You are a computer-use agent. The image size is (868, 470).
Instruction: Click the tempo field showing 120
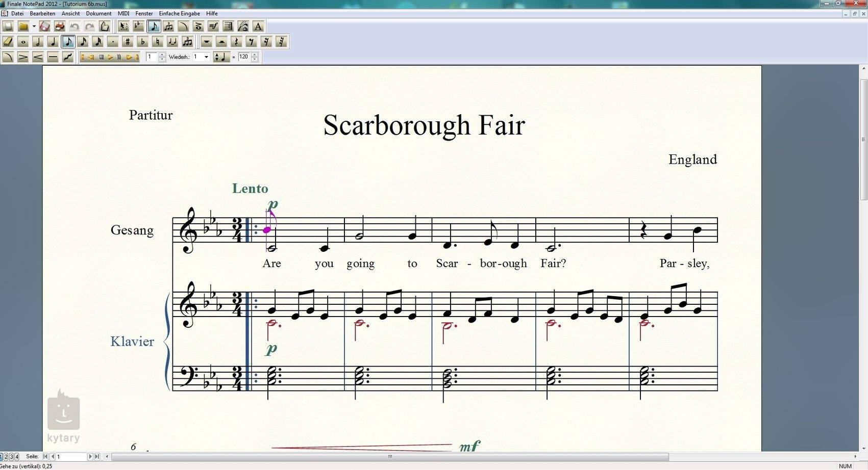tap(244, 57)
